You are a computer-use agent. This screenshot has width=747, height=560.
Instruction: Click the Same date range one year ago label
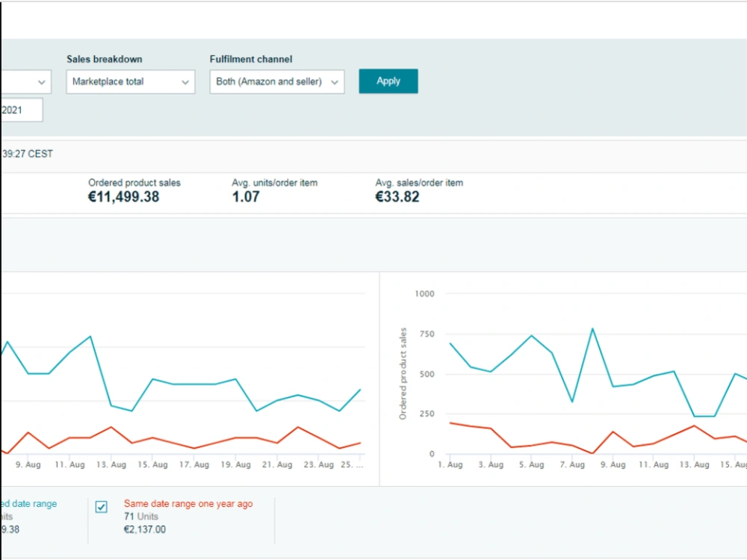click(x=188, y=504)
